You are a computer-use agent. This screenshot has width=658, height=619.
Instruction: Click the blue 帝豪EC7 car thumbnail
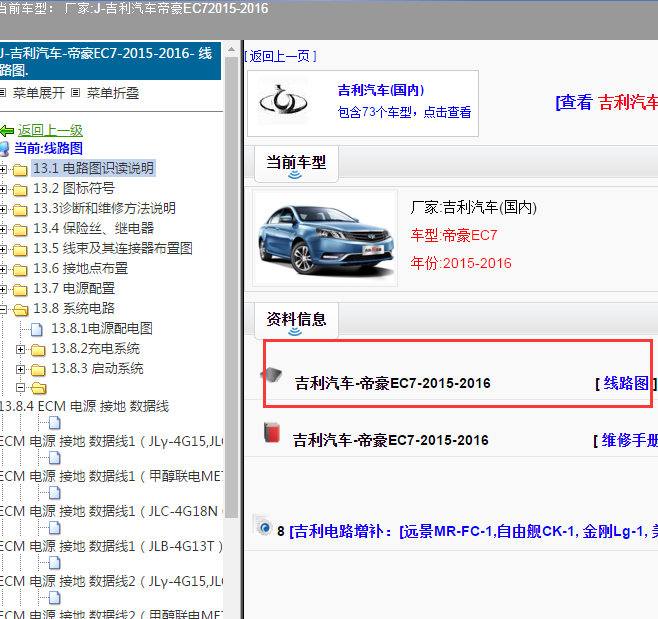[x=325, y=238]
